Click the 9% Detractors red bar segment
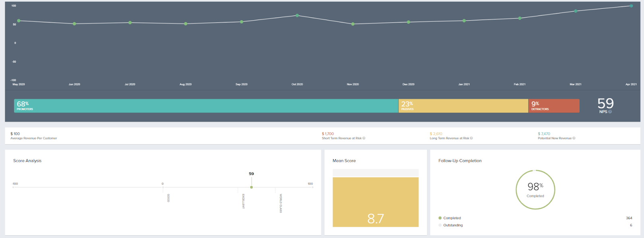The height and width of the screenshot is (238, 644). (554, 106)
